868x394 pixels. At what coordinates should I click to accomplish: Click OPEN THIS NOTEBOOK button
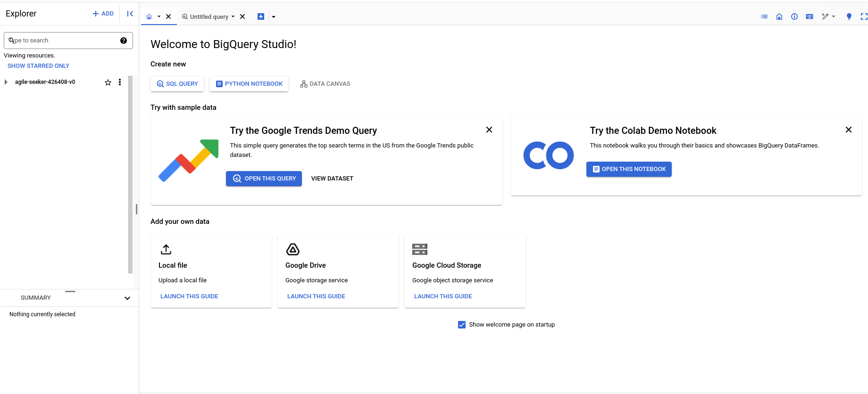tap(629, 169)
